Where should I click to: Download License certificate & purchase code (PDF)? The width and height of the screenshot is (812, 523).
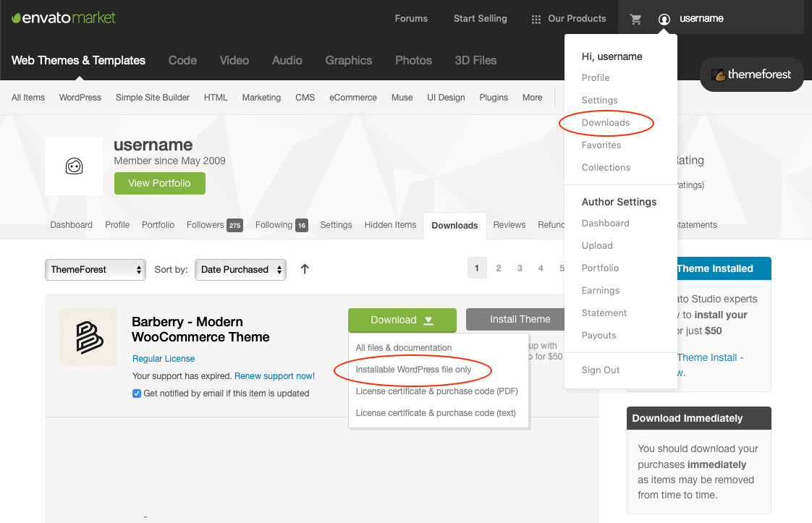tap(436, 391)
